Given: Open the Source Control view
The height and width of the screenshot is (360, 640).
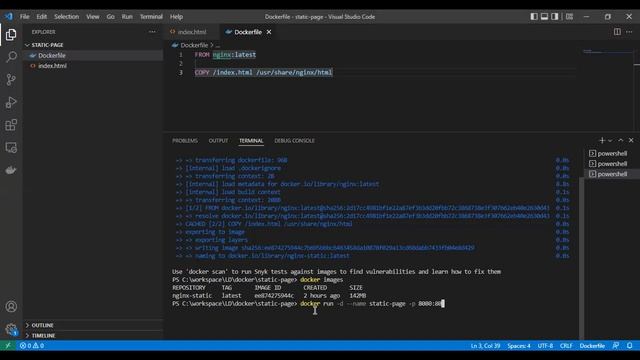Looking at the screenshot, I should (x=11, y=80).
